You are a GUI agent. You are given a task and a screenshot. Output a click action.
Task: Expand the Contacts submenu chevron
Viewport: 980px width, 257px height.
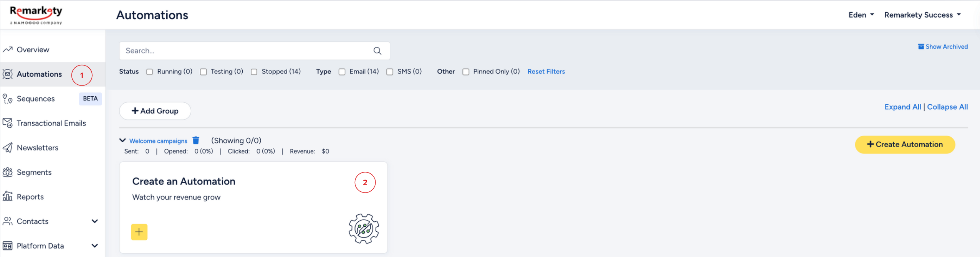pos(95,221)
